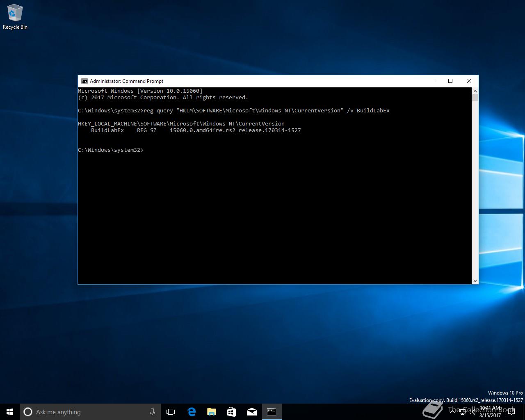Open the Windows Start menu

coord(10,412)
